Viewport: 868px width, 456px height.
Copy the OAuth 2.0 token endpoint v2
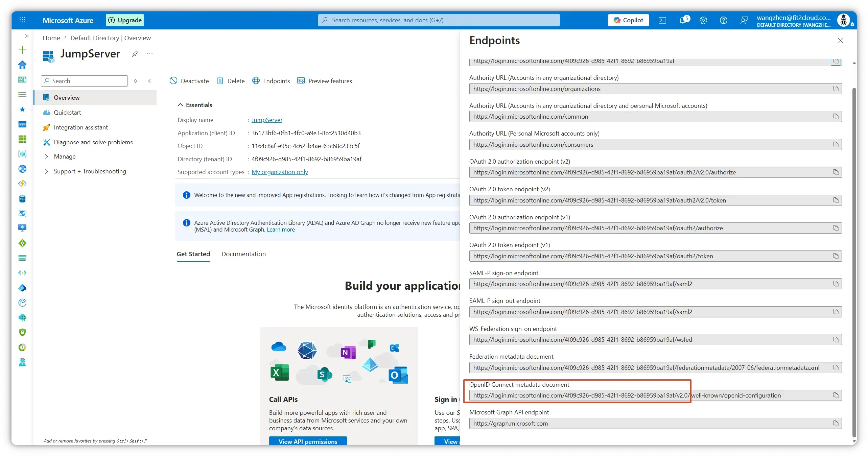pos(836,200)
